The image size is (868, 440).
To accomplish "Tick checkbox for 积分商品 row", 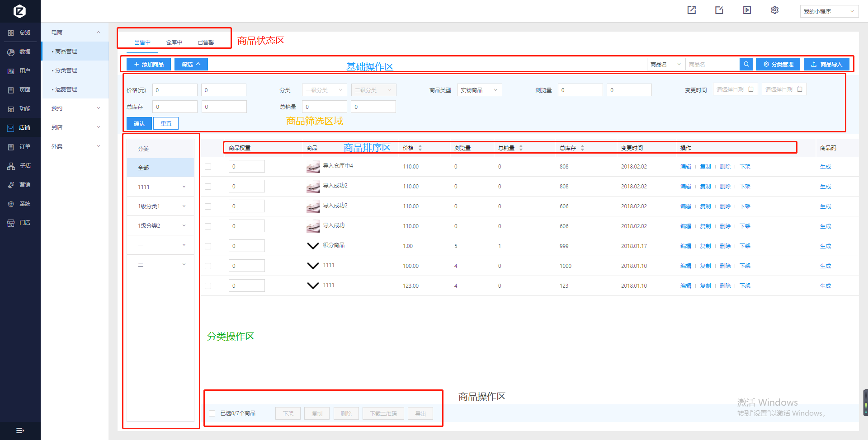I will (208, 246).
